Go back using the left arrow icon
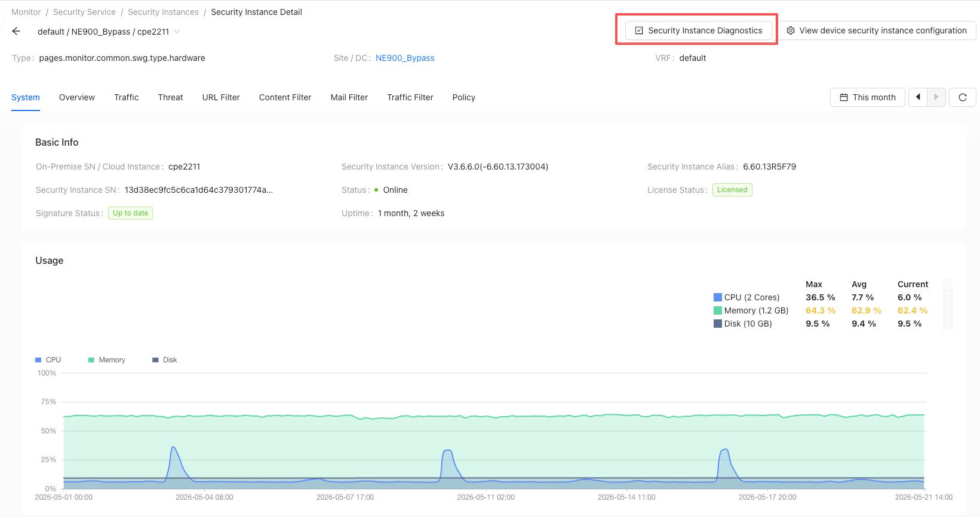 coord(16,31)
